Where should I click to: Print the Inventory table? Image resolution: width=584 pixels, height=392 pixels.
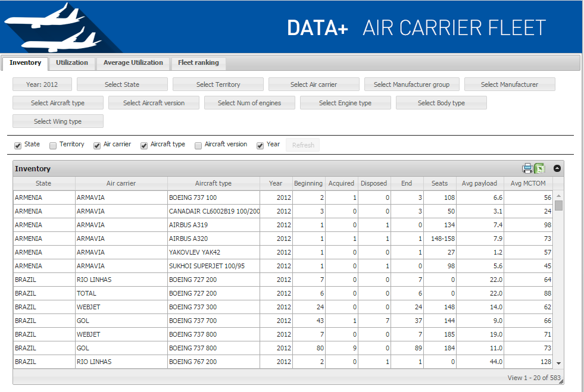coord(527,169)
